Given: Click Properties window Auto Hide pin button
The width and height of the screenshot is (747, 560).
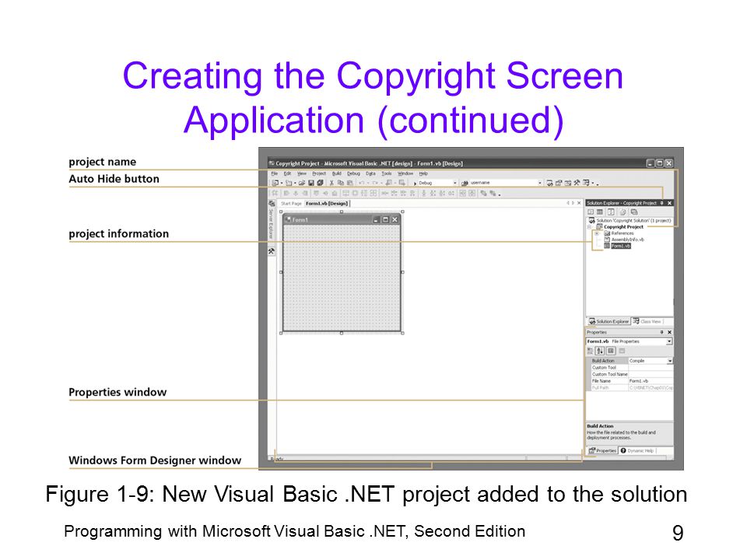Looking at the screenshot, I should pyautogui.click(x=661, y=332).
